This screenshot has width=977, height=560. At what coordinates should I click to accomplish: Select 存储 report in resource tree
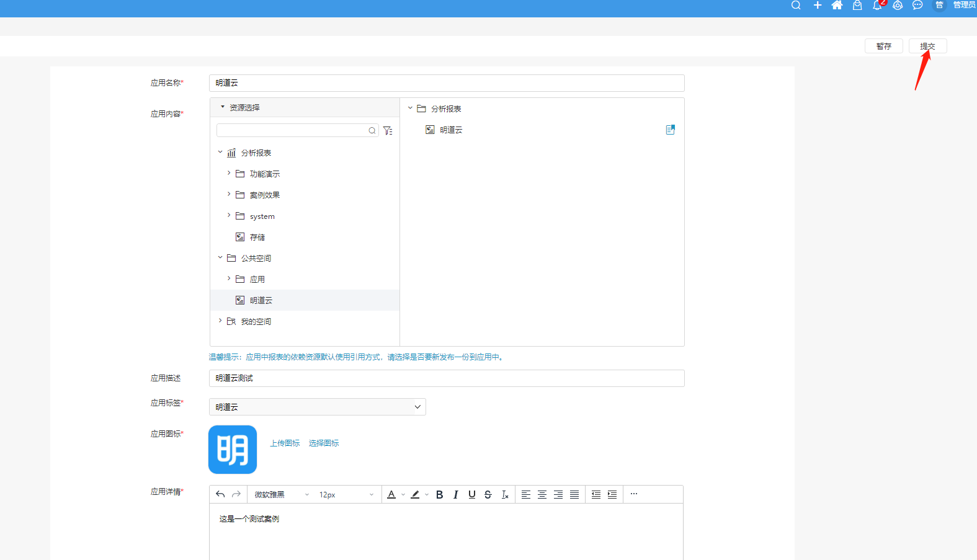click(x=257, y=238)
